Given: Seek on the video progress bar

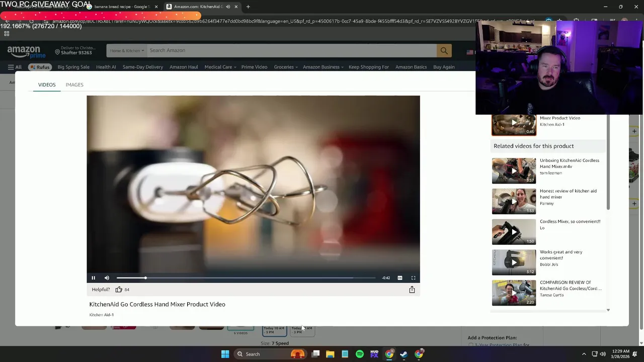Looking at the screenshot, I should click(246, 278).
